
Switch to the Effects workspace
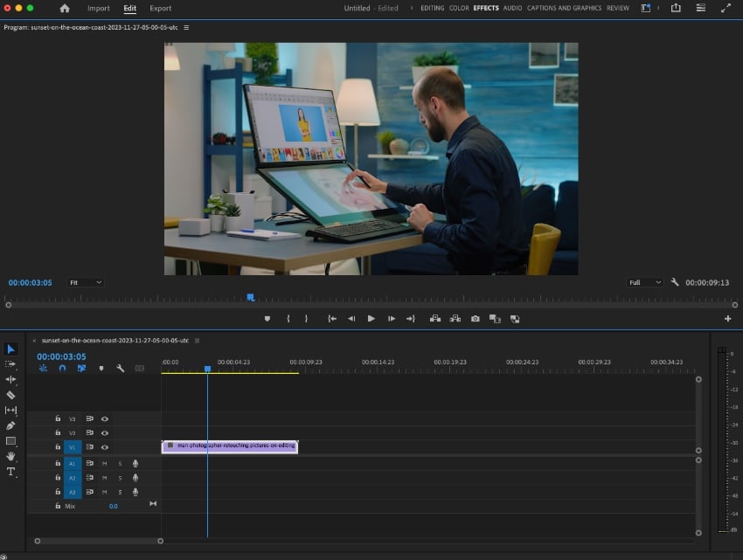point(485,8)
